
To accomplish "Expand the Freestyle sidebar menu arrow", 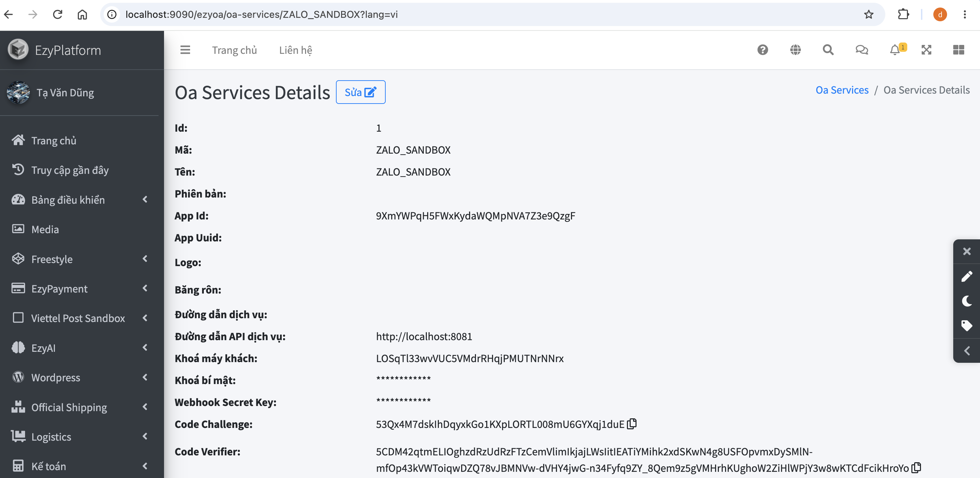I will (x=145, y=259).
